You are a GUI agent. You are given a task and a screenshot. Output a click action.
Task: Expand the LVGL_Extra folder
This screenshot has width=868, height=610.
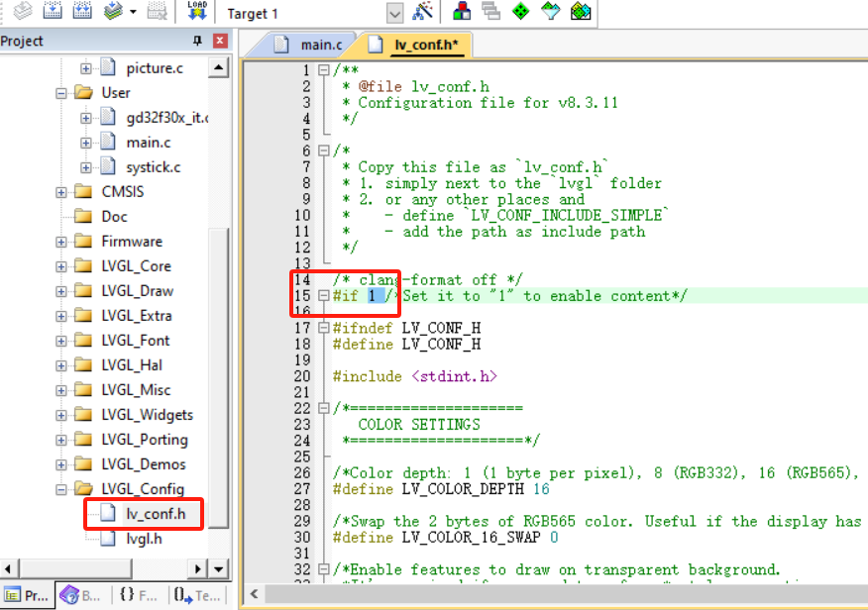point(60,316)
